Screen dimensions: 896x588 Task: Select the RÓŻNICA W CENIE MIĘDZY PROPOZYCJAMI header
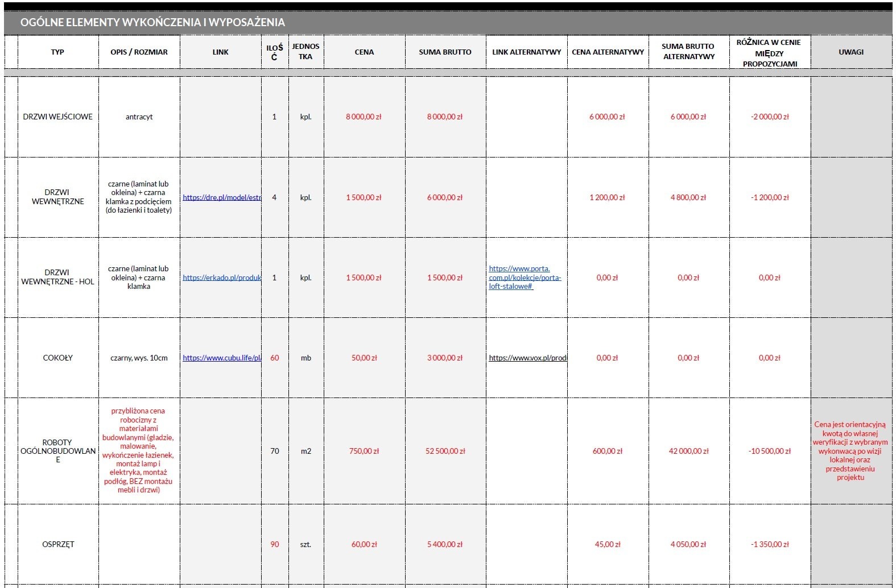click(770, 52)
